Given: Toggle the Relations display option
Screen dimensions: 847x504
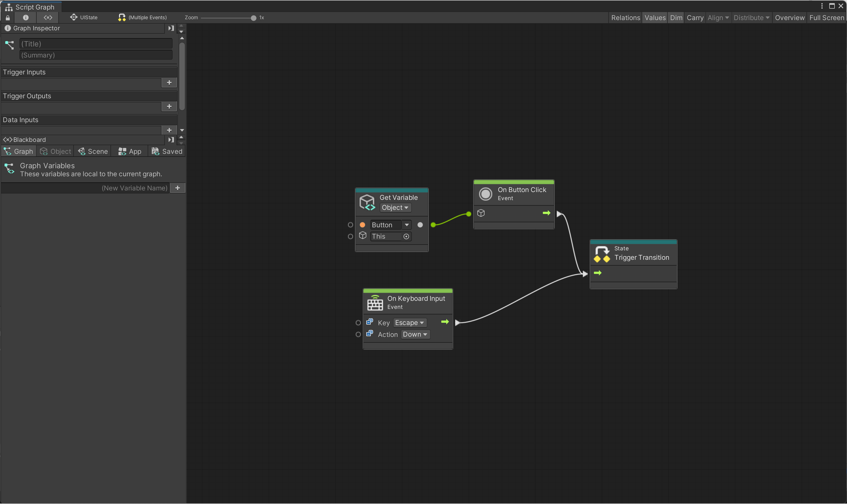Looking at the screenshot, I should pyautogui.click(x=625, y=18).
